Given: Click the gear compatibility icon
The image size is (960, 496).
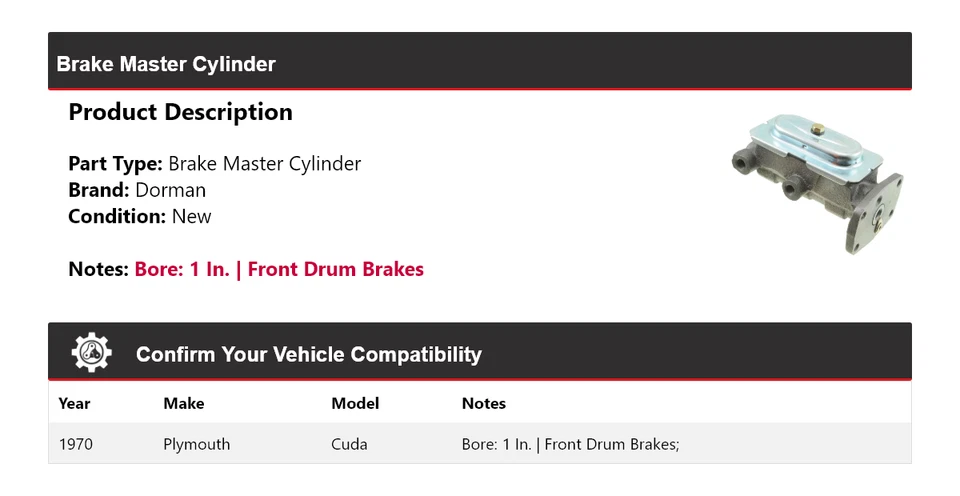Looking at the screenshot, I should coord(92,353).
